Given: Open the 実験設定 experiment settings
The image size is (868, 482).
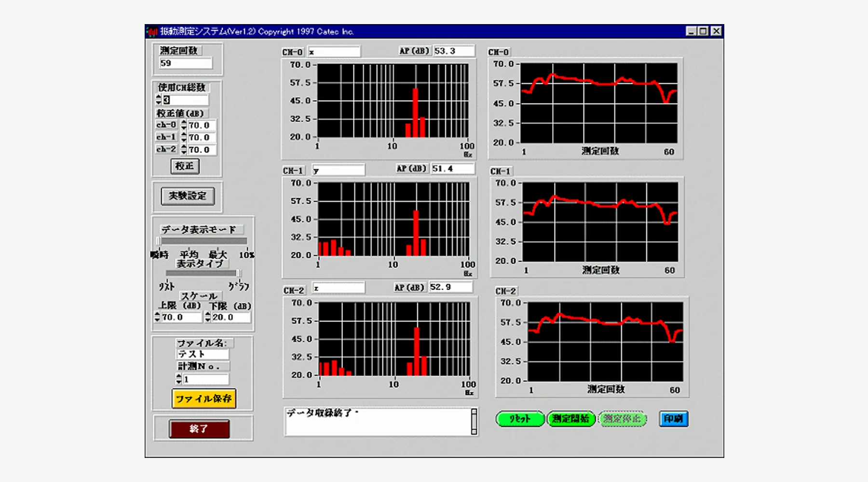Looking at the screenshot, I should pyautogui.click(x=188, y=196).
